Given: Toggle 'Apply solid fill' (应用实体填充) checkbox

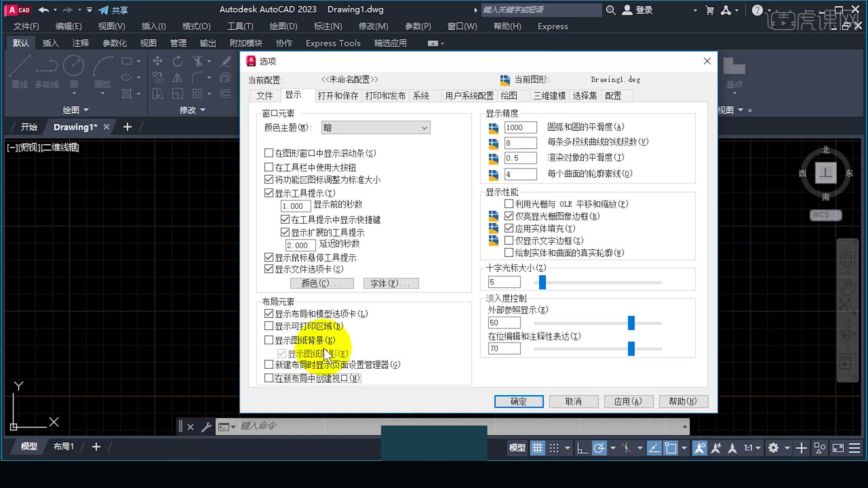Looking at the screenshot, I should tap(509, 228).
